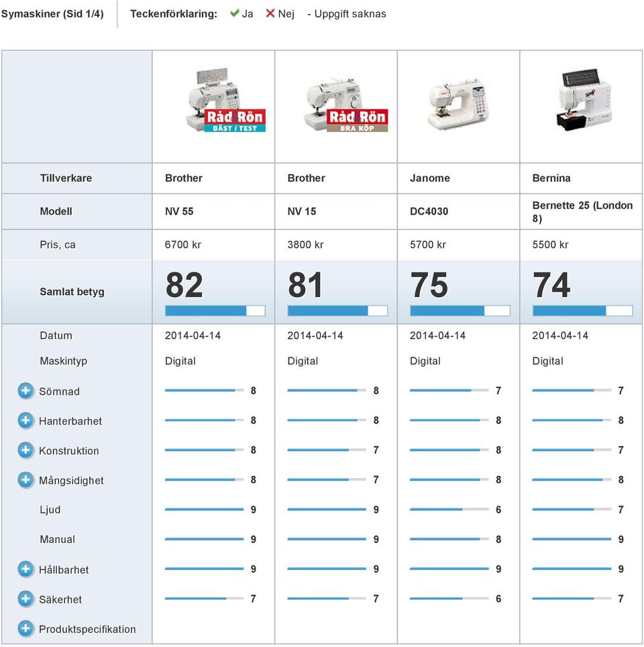644x647 pixels.
Task: Click Brother NV 55's Sömnad rating bar
Action: click(x=205, y=390)
